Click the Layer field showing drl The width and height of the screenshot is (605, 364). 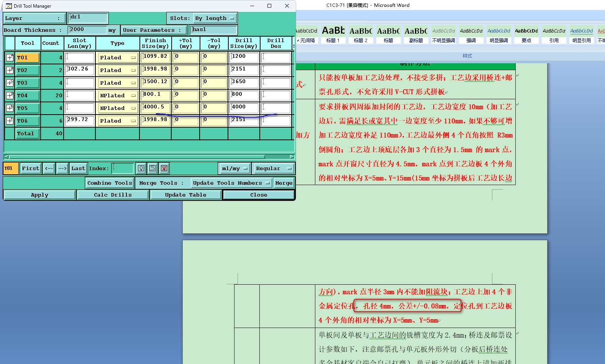click(x=88, y=18)
